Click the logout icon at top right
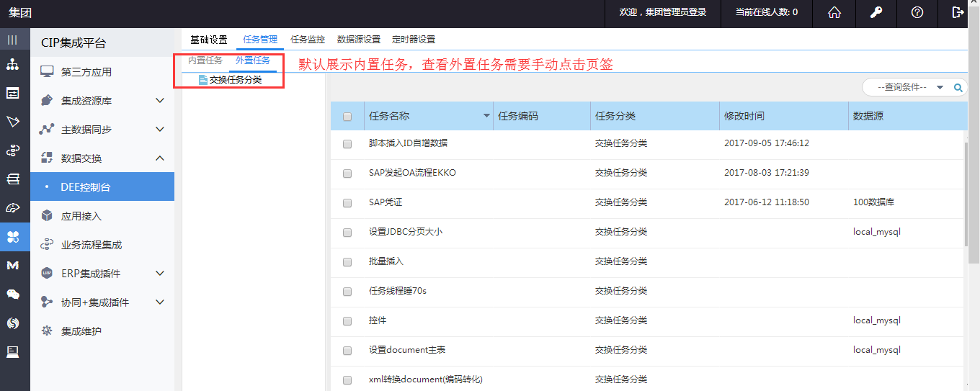The height and width of the screenshot is (391, 980). [x=958, y=12]
